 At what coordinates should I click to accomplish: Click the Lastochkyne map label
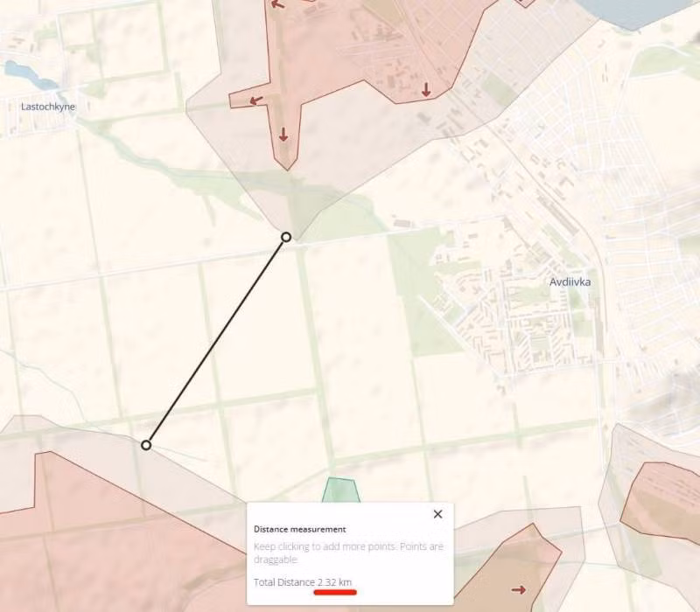[x=48, y=107]
